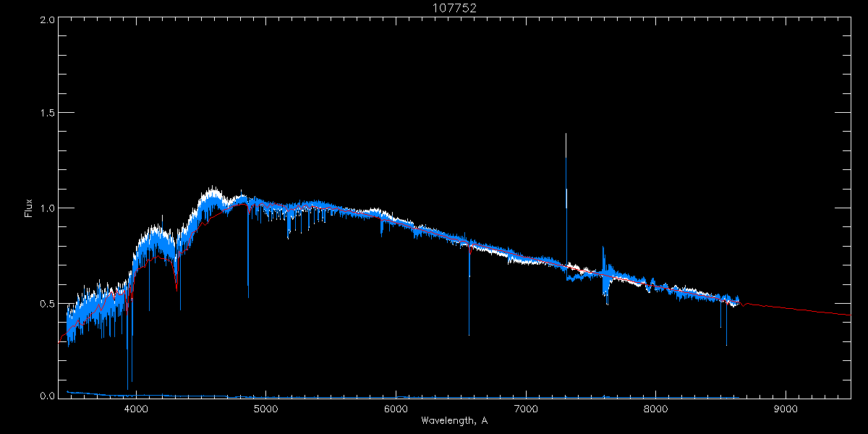Image resolution: width=868 pixels, height=434 pixels.
Task: Click the 9000 wavelength tick label
Action: click(786, 409)
